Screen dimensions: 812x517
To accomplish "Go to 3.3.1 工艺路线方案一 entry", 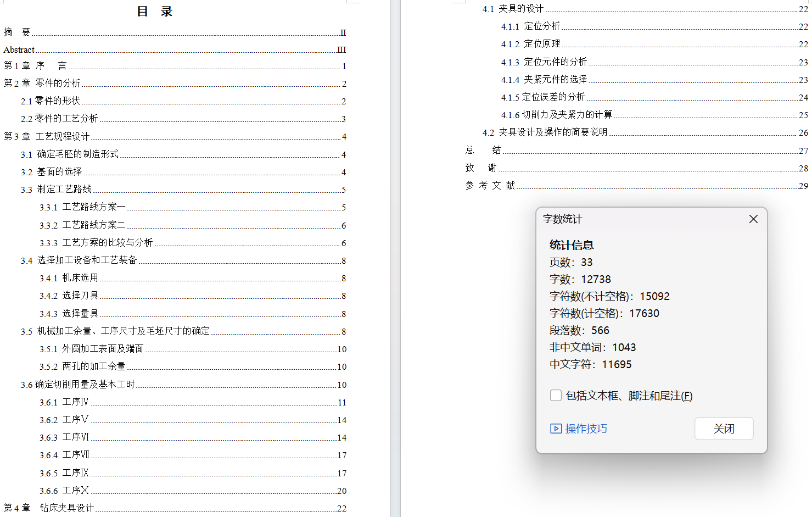I will [193, 207].
